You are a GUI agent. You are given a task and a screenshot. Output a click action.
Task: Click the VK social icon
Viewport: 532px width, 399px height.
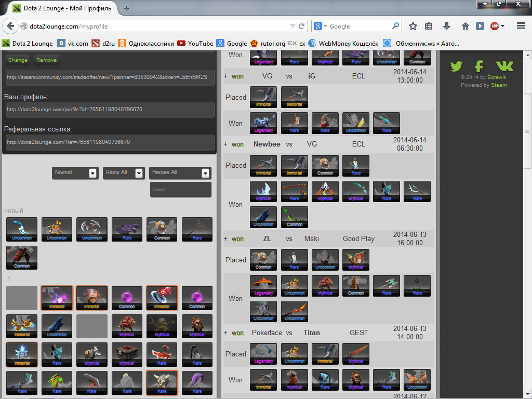pos(505,66)
